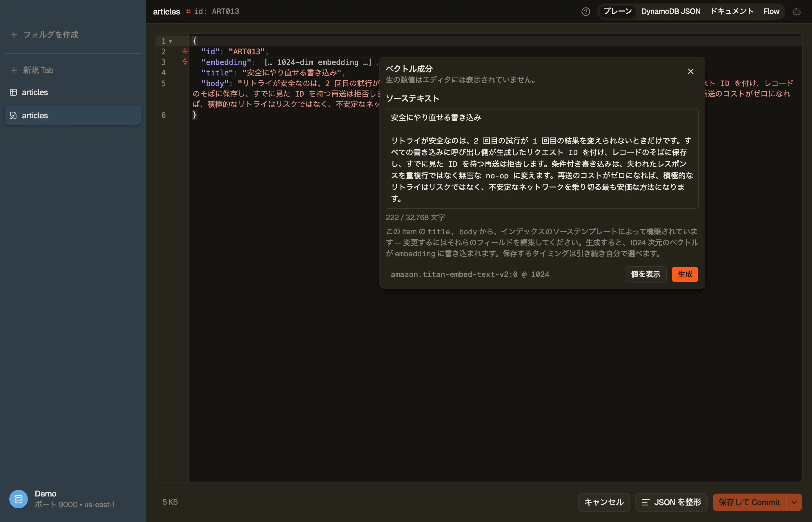Click ポート 9000 • us-east-1 connection details
812x522 pixels.
pyautogui.click(x=75, y=505)
